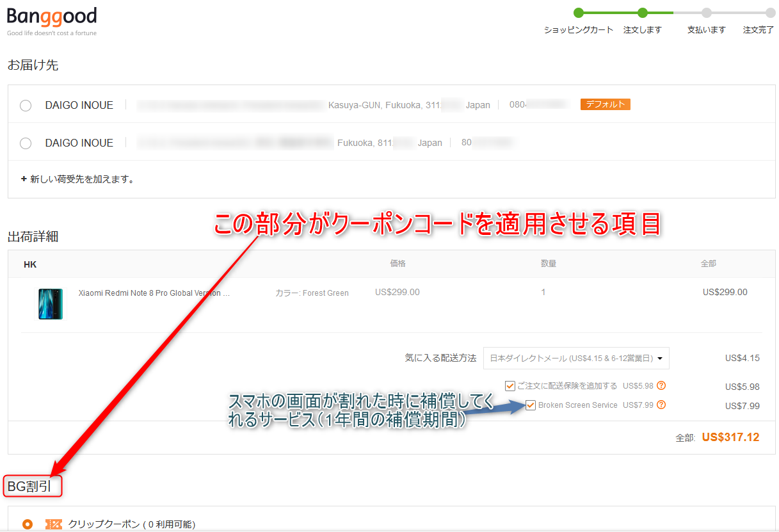Click the US$4.15 shipping cost at right
Viewport: 779px width, 532px height.
click(743, 359)
